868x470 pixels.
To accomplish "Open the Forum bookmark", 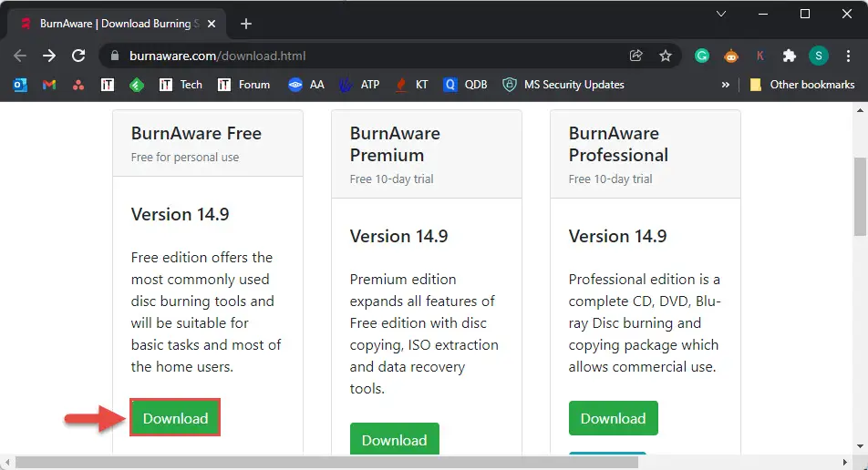I will pos(243,85).
